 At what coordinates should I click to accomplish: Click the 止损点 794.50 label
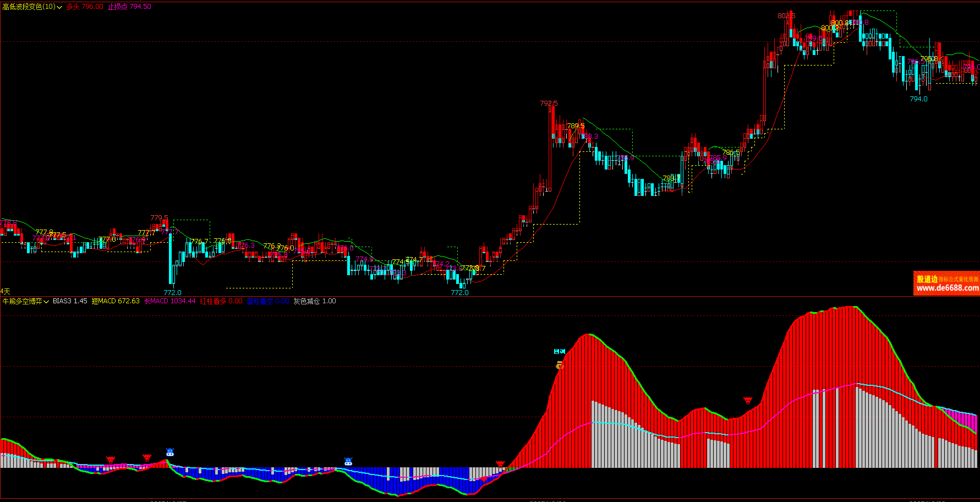coord(129,7)
